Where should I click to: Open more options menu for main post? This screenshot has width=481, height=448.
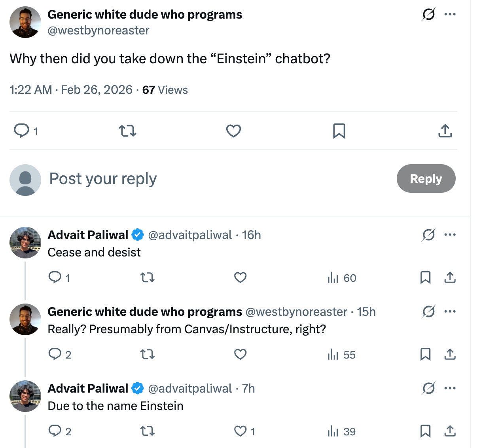(450, 15)
